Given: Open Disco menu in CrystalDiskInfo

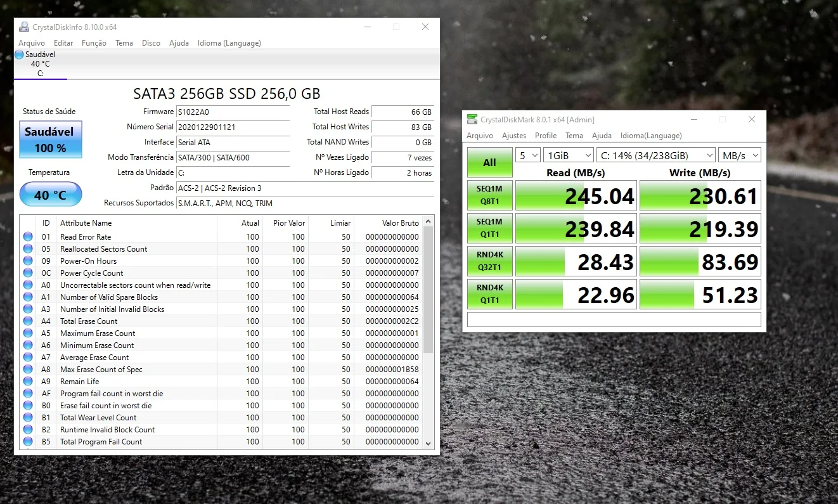Looking at the screenshot, I should coord(151,43).
